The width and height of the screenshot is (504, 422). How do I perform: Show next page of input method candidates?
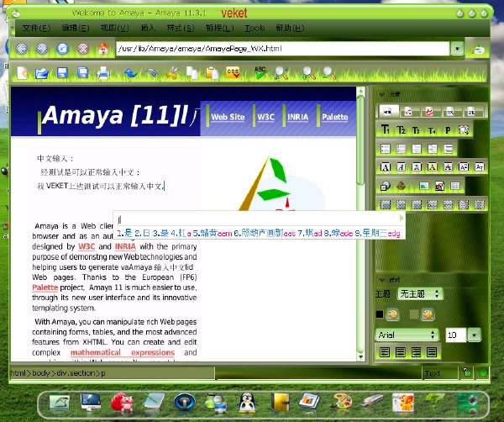pos(402,218)
